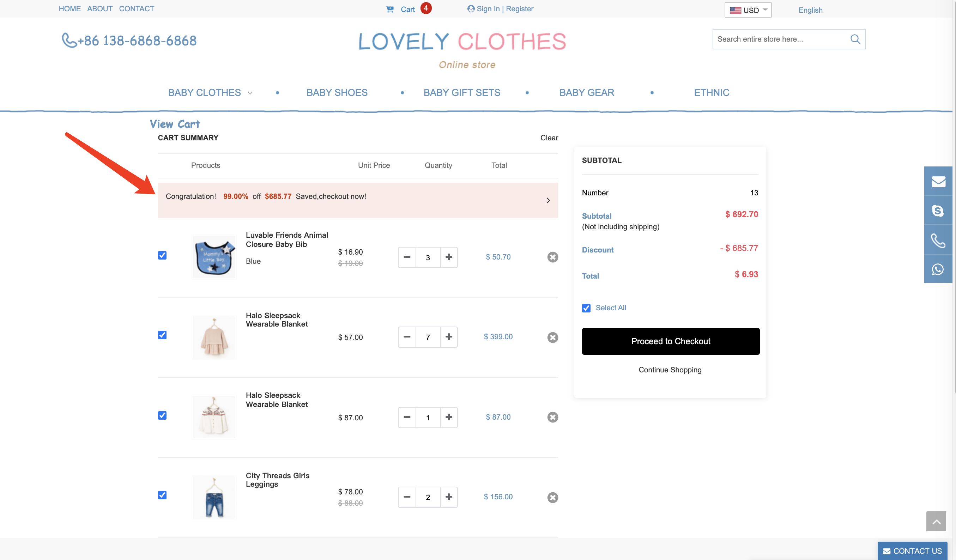The height and width of the screenshot is (560, 956).
Task: Click the Continue Shopping link
Action: [x=670, y=370]
